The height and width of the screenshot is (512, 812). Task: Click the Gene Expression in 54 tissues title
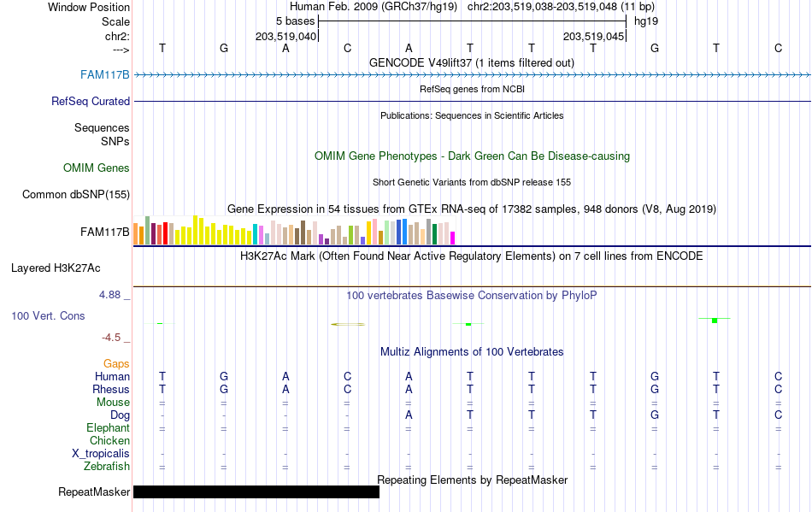(x=472, y=209)
